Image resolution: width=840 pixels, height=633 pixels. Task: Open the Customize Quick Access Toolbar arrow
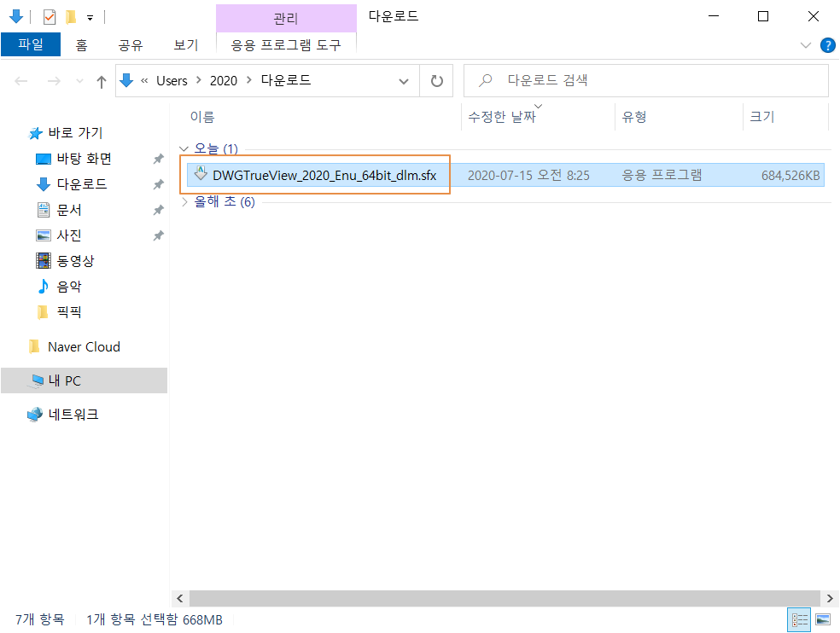click(90, 18)
